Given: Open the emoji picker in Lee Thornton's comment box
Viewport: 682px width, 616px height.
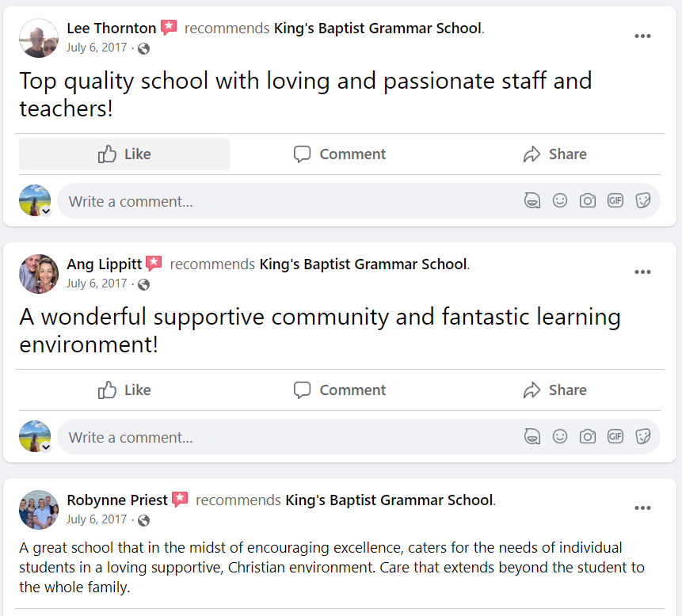Looking at the screenshot, I should click(560, 201).
